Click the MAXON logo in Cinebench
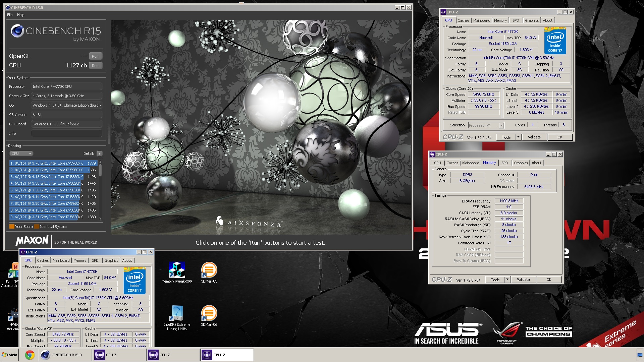 pyautogui.click(x=32, y=240)
